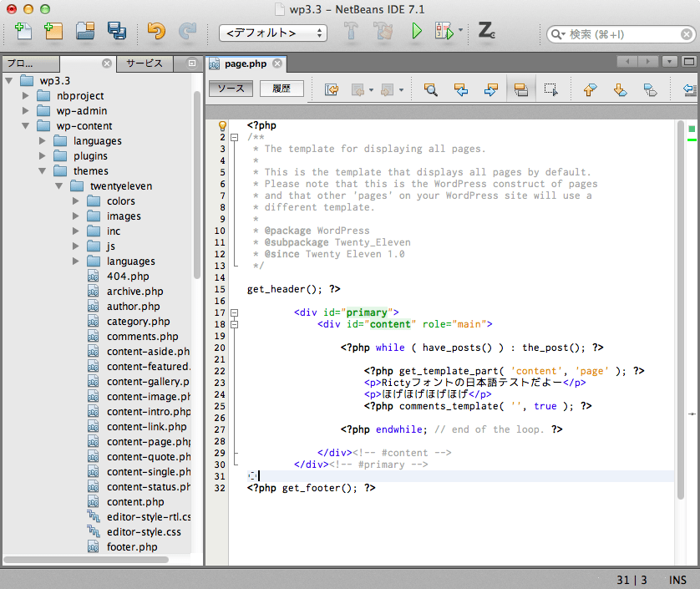Click the Redo arrow icon
Viewport: 700px width, 589px height.
[187, 31]
